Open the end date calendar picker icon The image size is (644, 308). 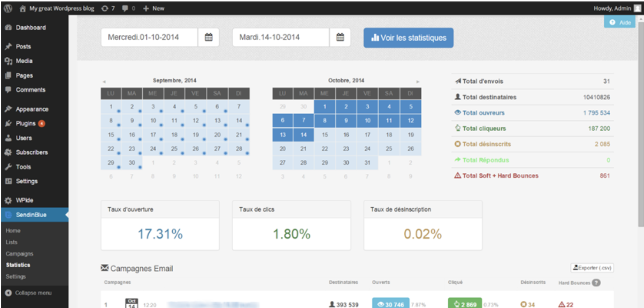[340, 37]
